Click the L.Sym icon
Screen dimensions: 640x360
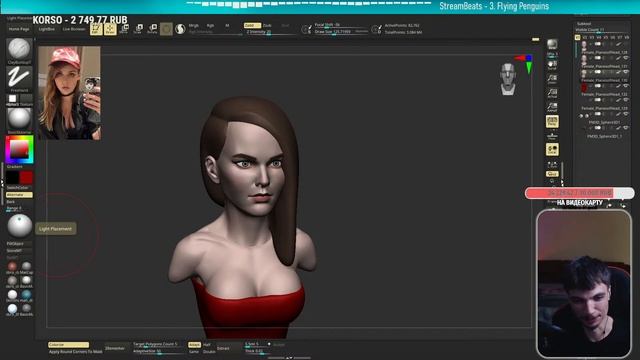[x=552, y=164]
